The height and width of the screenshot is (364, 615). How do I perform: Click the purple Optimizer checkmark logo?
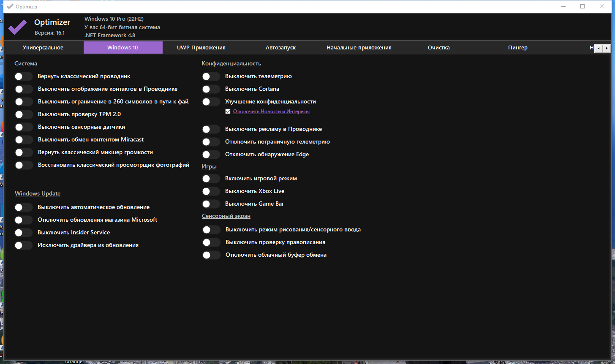point(17,27)
